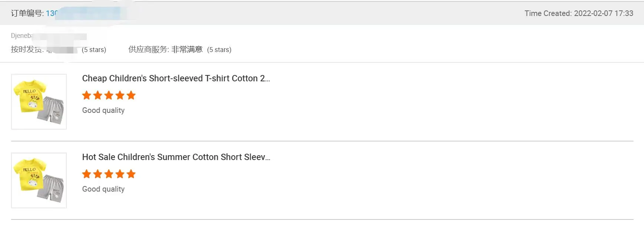Click the Djeneb reviewer name
Viewport: 644px width, 228px height.
(21, 36)
